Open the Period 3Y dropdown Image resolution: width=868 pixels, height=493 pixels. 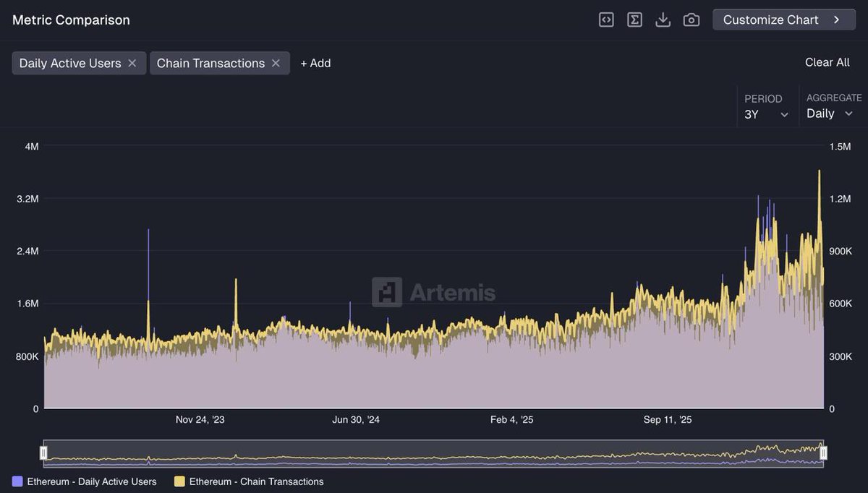[x=766, y=114]
